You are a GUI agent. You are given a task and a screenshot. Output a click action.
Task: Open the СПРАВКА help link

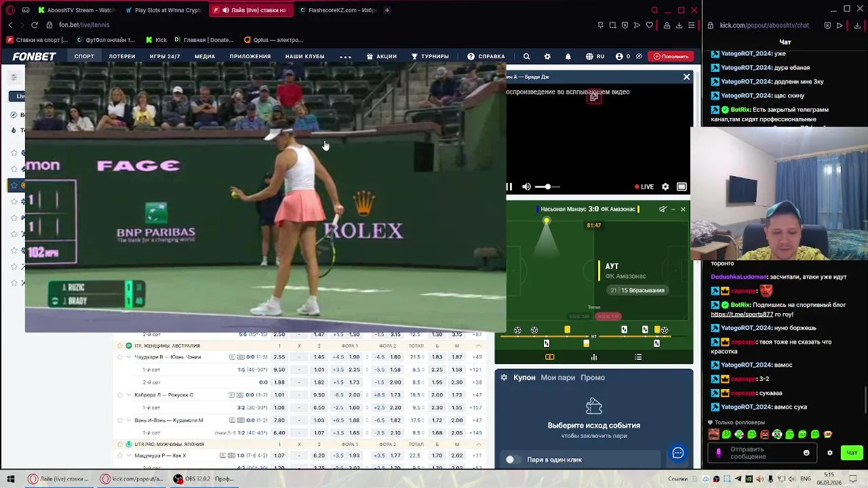[486, 56]
